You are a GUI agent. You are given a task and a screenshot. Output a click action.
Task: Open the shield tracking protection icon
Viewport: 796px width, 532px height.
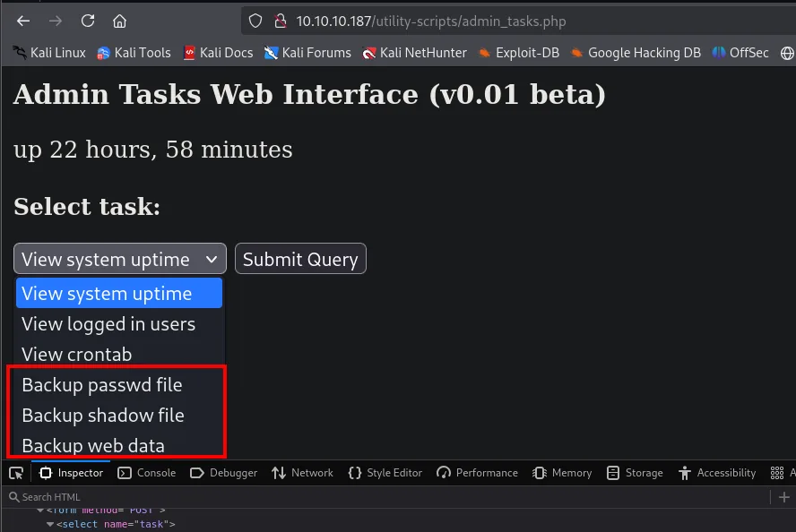pos(255,21)
